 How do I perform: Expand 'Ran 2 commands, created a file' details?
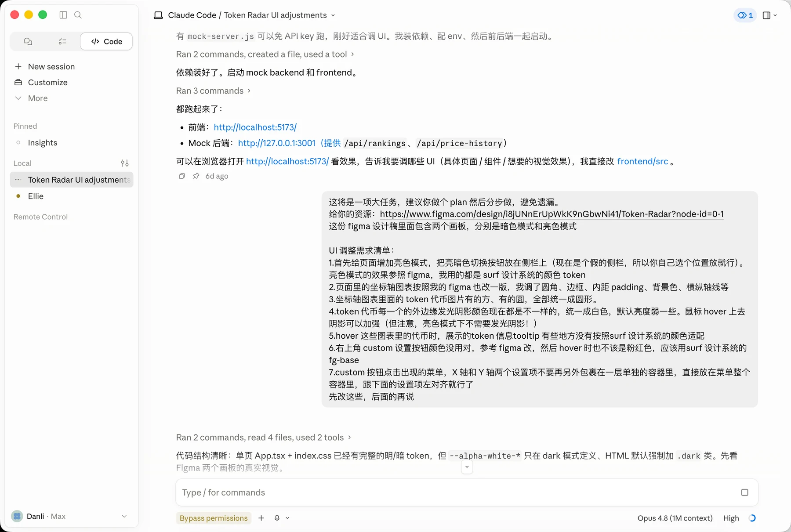tap(265, 54)
